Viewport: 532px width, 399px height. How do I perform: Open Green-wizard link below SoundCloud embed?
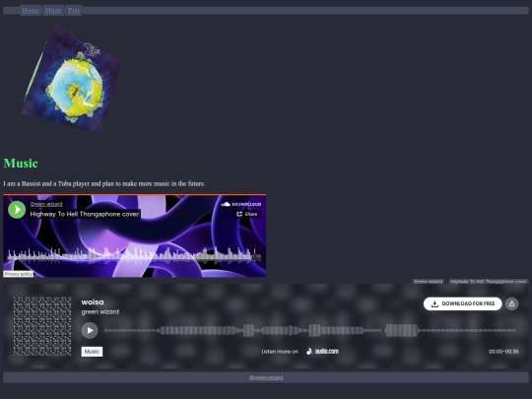click(x=429, y=282)
